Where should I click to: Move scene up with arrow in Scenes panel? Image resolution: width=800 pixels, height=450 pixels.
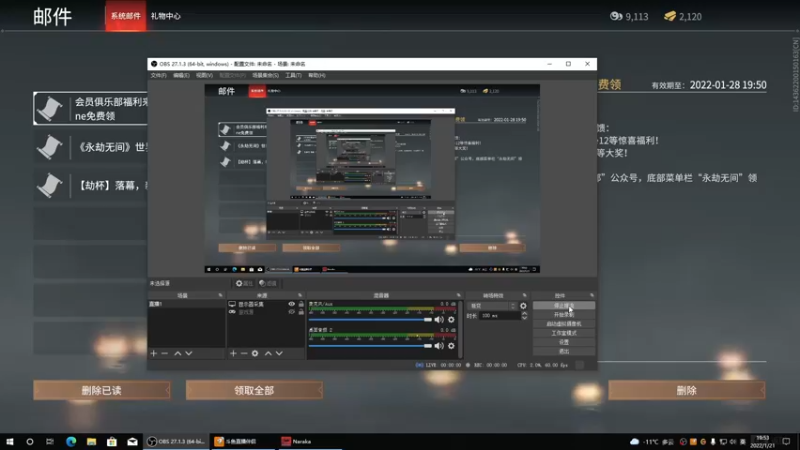coord(178,353)
